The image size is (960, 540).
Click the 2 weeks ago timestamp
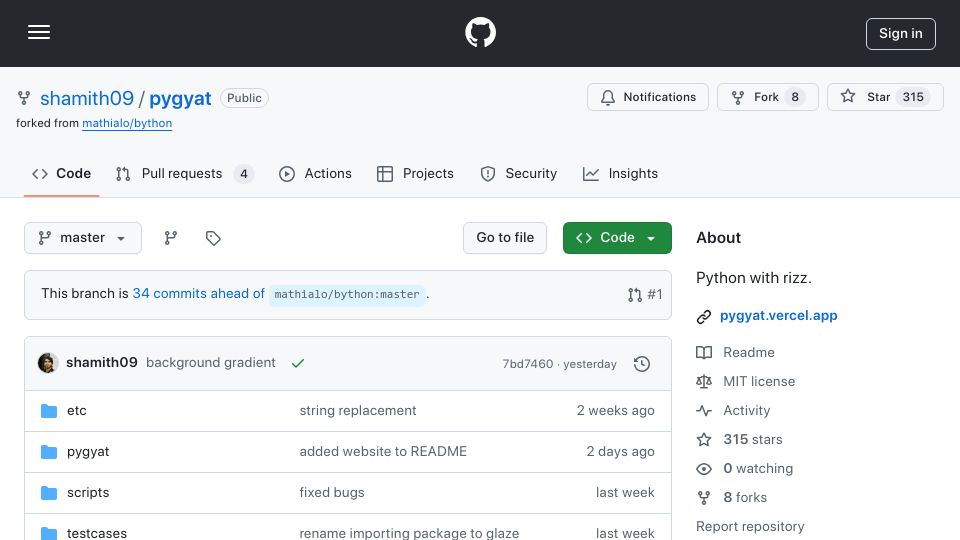click(615, 410)
